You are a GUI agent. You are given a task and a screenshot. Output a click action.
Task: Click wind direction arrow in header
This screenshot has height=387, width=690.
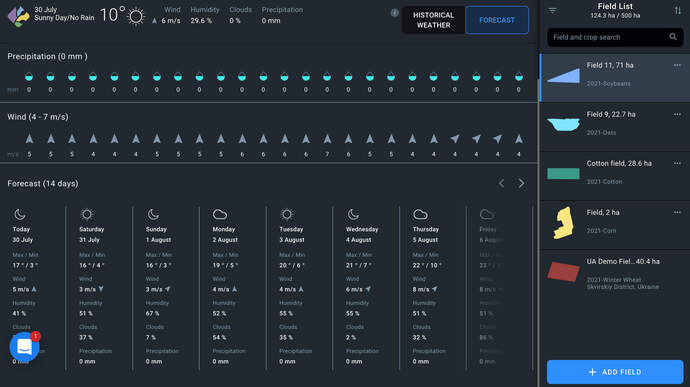point(154,21)
